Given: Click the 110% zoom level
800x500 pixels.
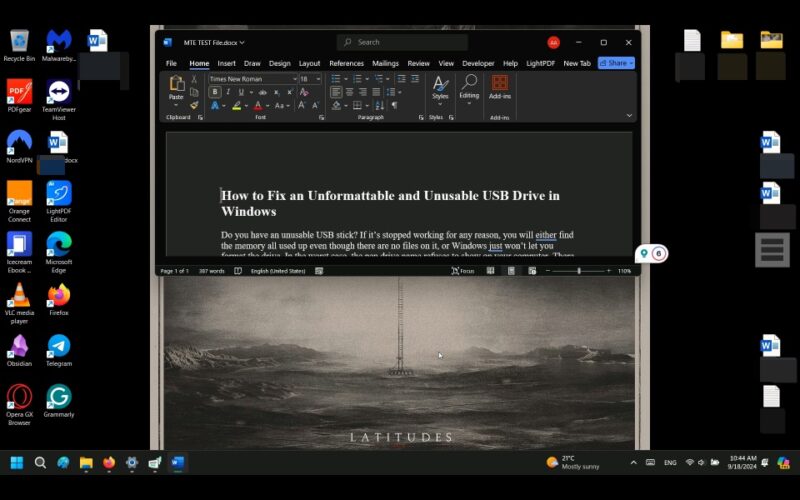Looking at the screenshot, I should click(x=624, y=271).
